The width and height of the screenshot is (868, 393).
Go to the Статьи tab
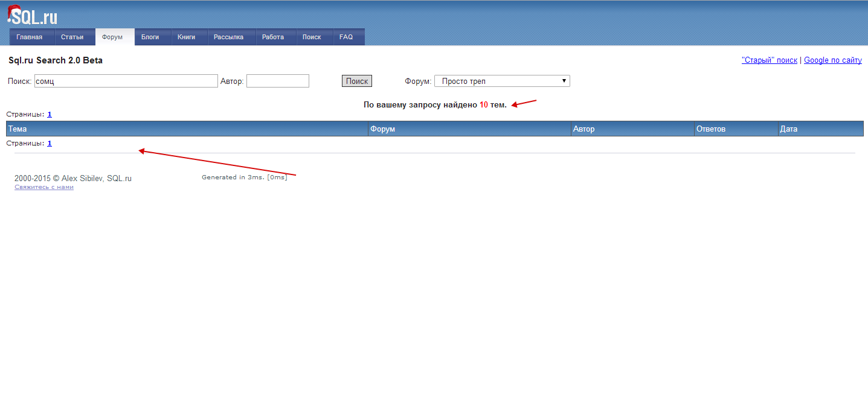pyautogui.click(x=72, y=37)
